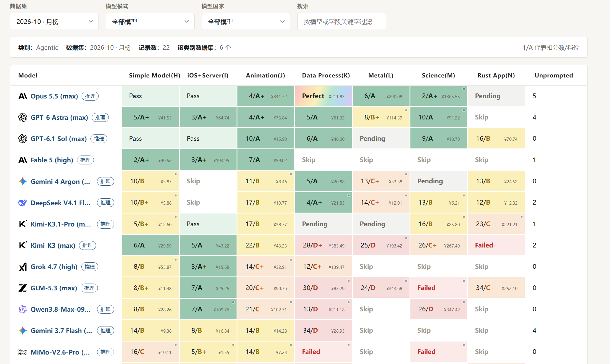Click the Failed Science cell for GLM-5.3
Viewport: 610px width, 364px height.
click(439, 288)
